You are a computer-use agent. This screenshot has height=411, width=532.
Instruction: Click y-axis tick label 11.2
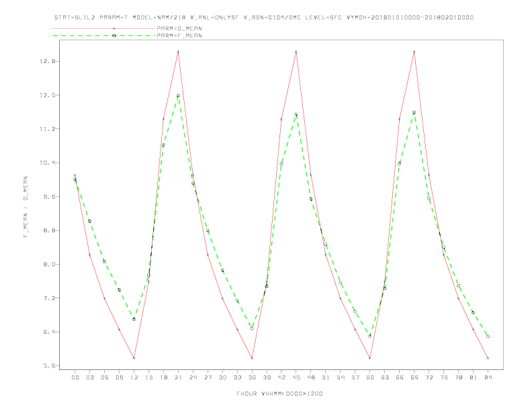pyautogui.click(x=47, y=129)
